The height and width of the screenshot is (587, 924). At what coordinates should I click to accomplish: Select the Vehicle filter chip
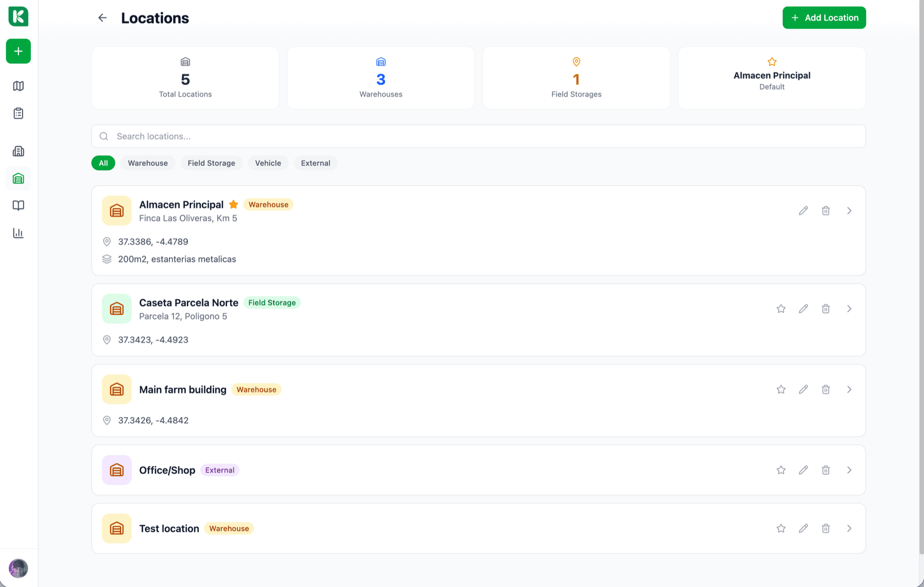point(268,163)
